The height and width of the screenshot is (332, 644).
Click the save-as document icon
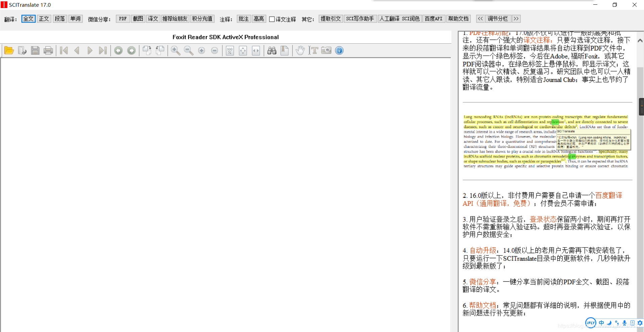[x=22, y=51]
